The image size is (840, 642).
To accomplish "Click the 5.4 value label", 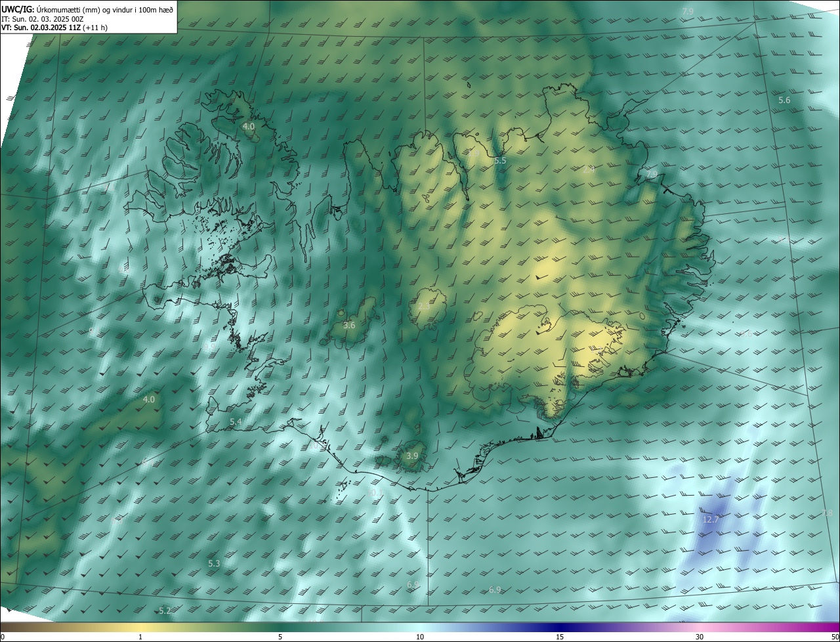I will click(x=236, y=421).
